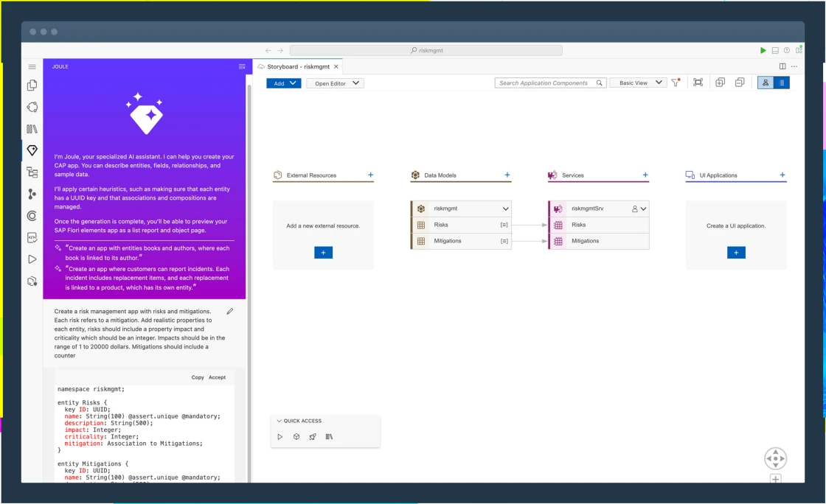The image size is (826, 504).
Task: Open the filter funnel icon in toolbar
Action: pos(676,83)
